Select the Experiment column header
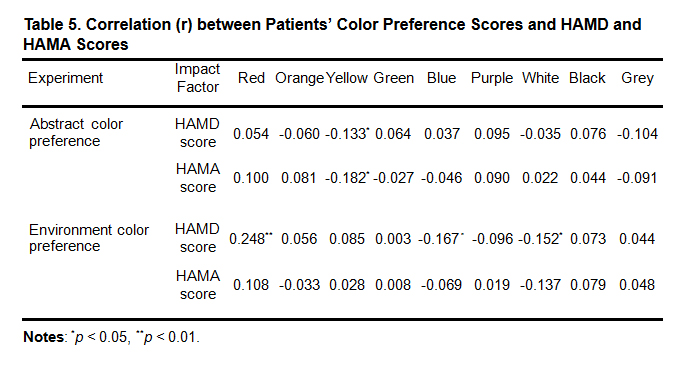 click(x=66, y=78)
